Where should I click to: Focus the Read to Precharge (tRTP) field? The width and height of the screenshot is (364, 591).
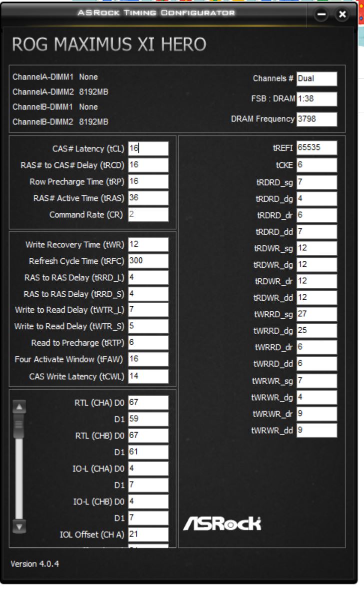click(x=148, y=343)
